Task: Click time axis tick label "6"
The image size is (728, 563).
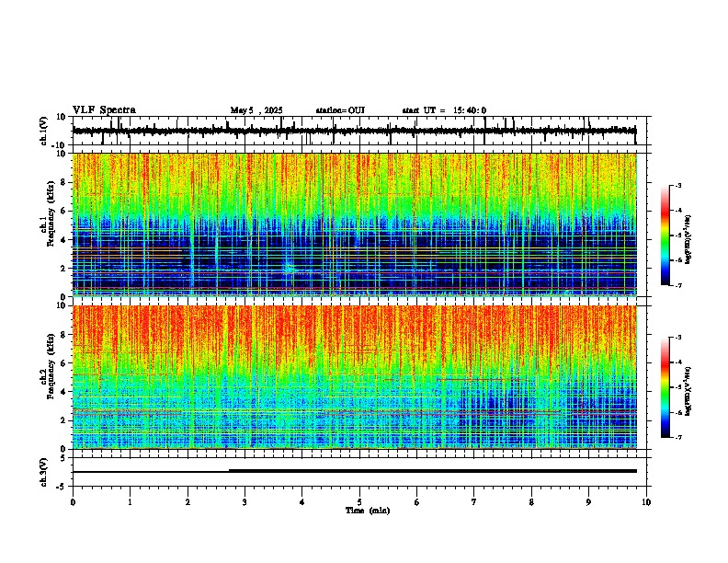Action: click(417, 502)
